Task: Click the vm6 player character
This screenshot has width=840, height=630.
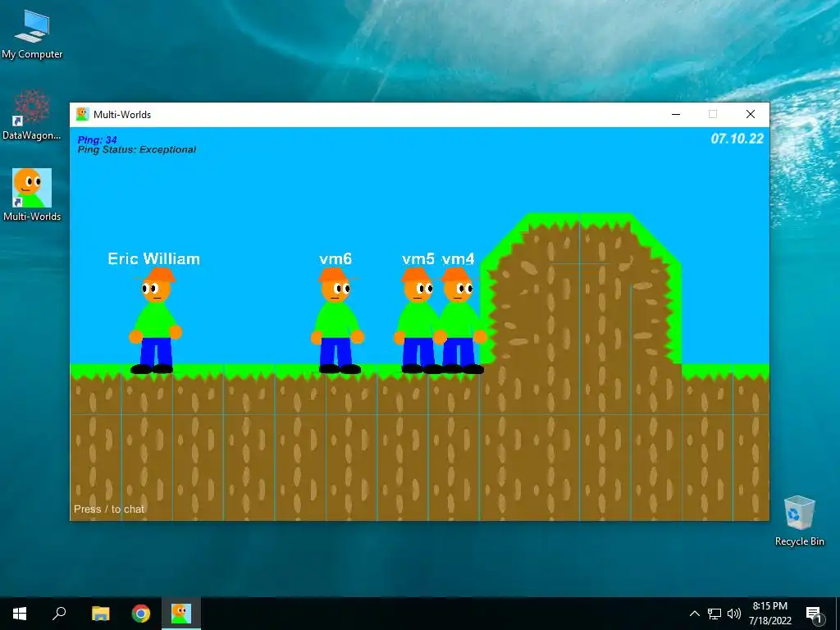Action: point(336,321)
